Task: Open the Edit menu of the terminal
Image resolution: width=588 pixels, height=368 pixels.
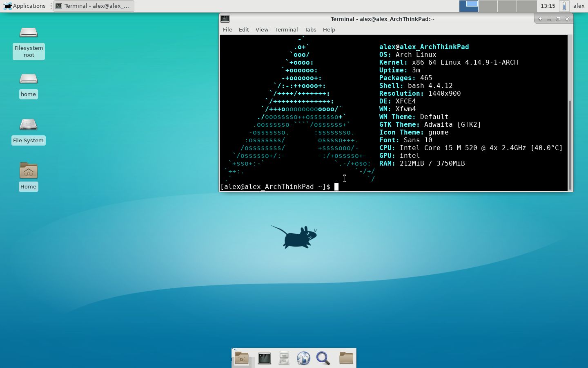Action: (244, 29)
